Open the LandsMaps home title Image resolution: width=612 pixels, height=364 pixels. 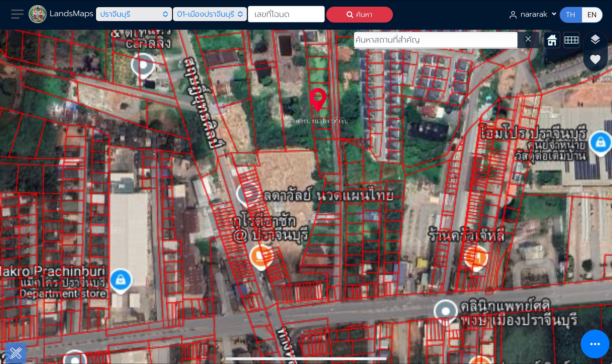[71, 14]
